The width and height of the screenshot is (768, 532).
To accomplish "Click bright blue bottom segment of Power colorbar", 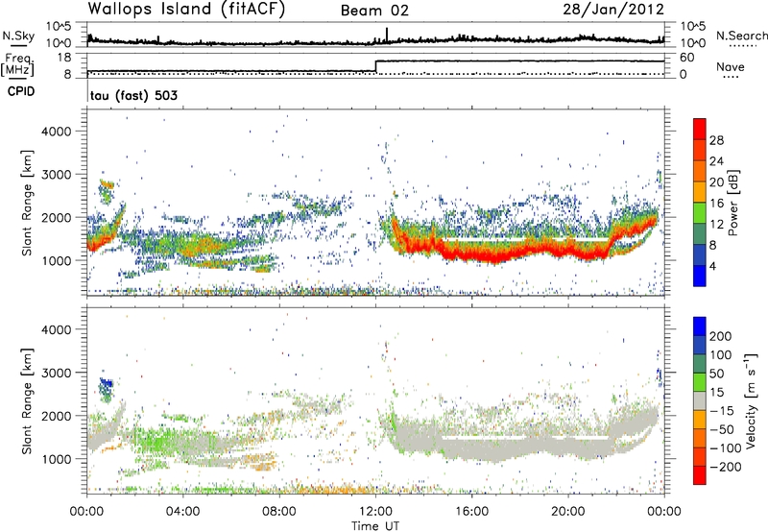I will pos(700,276).
